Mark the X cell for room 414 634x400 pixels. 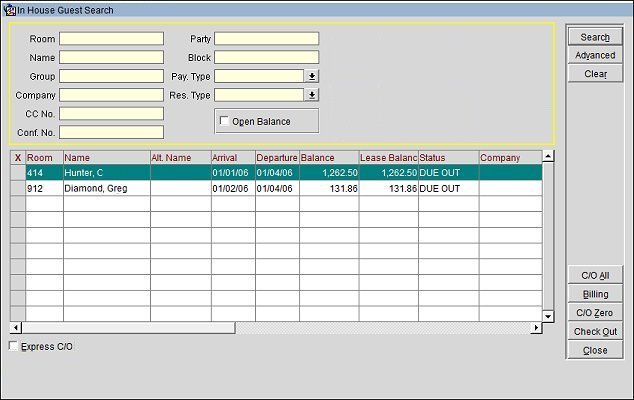tap(17, 172)
